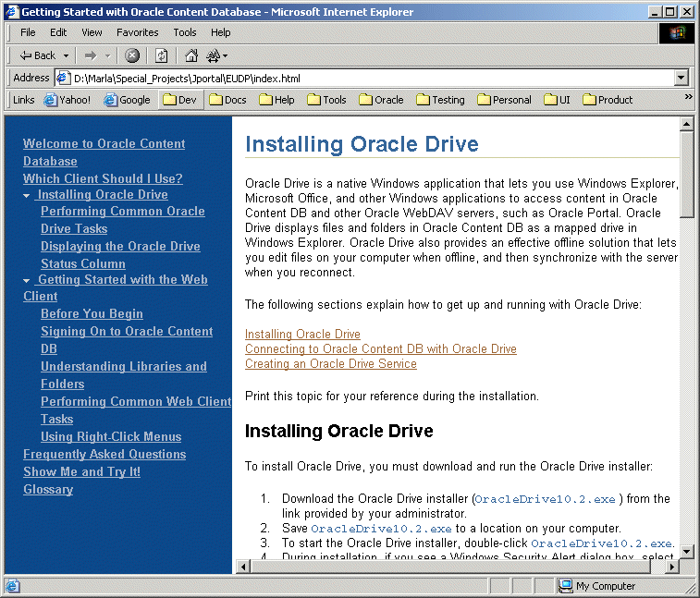Viewport: 700px width, 598px height.
Task: Open the Forward history dropdown arrow
Action: [x=107, y=55]
